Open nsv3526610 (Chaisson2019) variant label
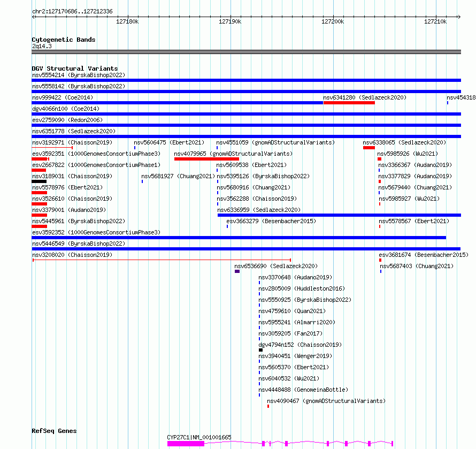Screen dimensions: 476x449 72,199
